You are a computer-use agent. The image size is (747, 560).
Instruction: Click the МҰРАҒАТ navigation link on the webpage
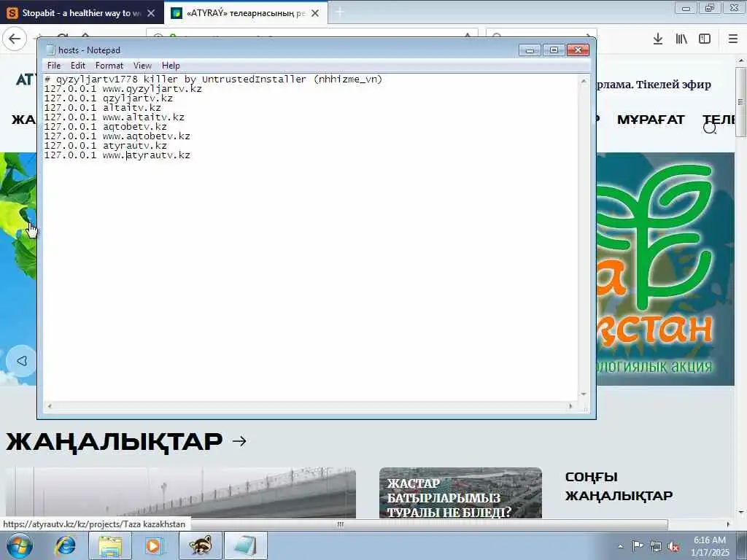click(x=650, y=120)
